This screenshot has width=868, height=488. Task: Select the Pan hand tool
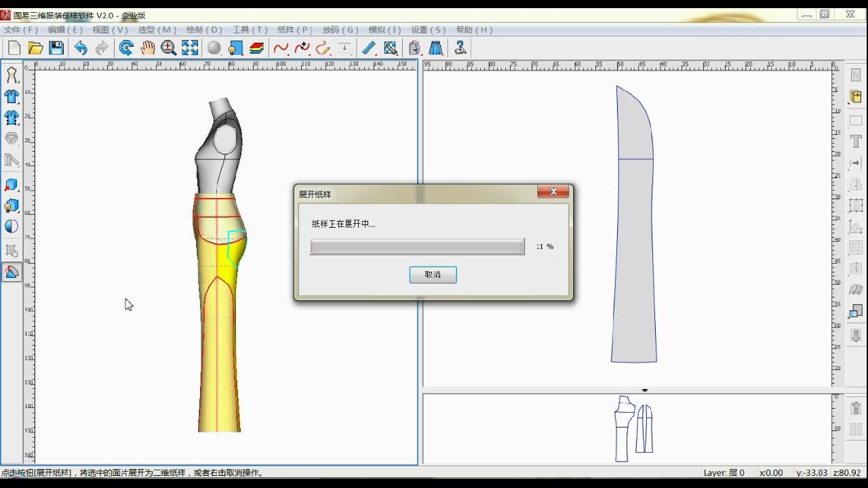[x=147, y=47]
